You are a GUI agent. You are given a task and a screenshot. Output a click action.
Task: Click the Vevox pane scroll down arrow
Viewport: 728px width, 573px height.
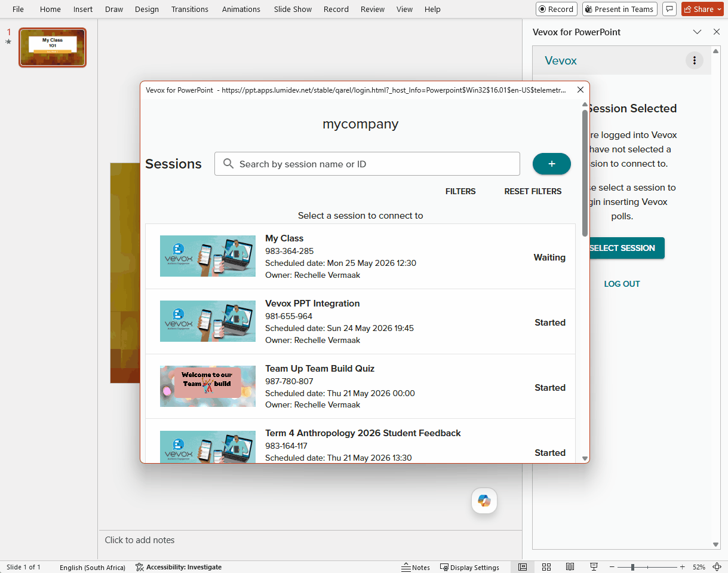(716, 544)
